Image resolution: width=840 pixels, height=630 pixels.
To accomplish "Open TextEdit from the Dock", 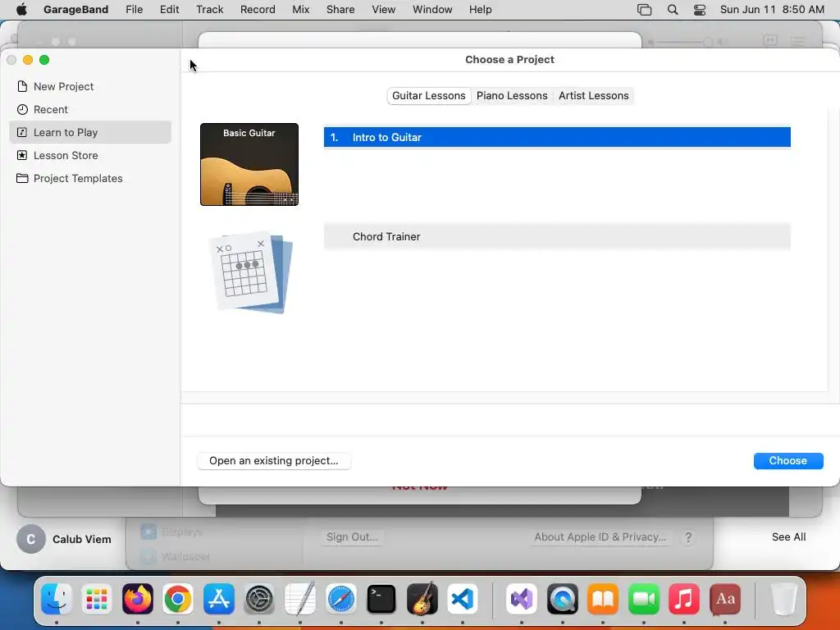I will 300,599.
